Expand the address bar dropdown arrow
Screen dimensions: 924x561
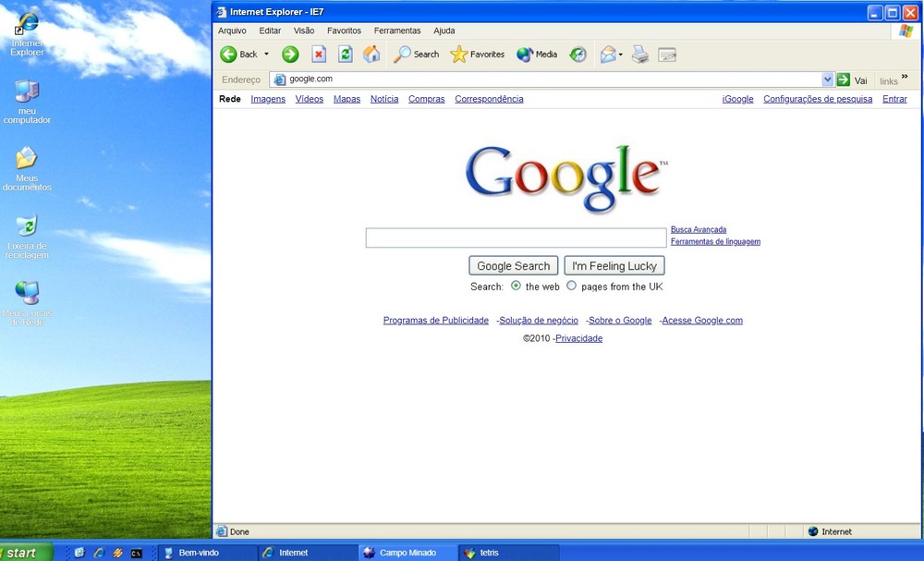click(x=827, y=79)
